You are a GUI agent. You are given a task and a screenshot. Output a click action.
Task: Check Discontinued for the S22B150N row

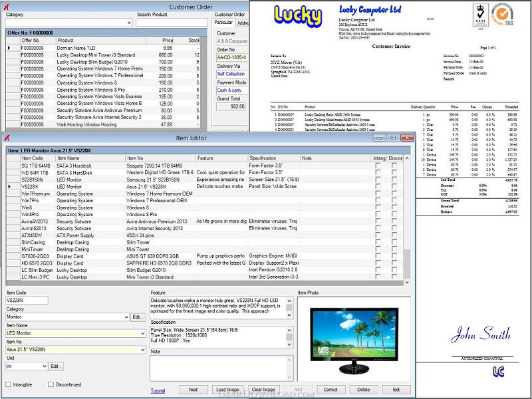tap(394, 180)
